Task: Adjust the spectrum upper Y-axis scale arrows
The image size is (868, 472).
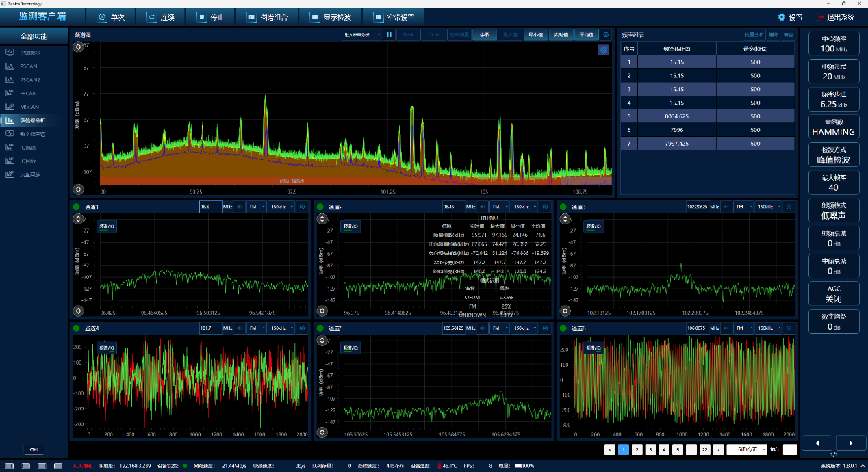Action: [78, 48]
